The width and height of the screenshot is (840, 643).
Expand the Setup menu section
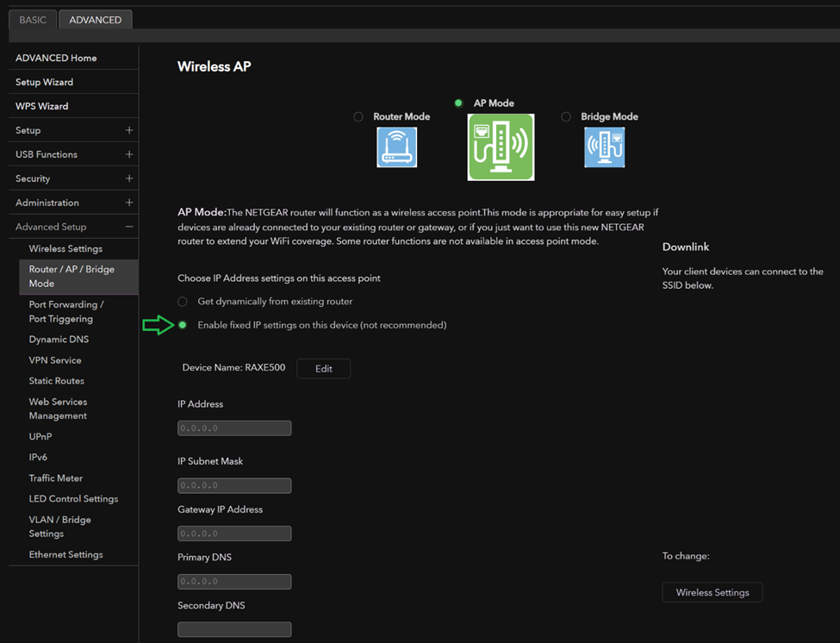129,130
